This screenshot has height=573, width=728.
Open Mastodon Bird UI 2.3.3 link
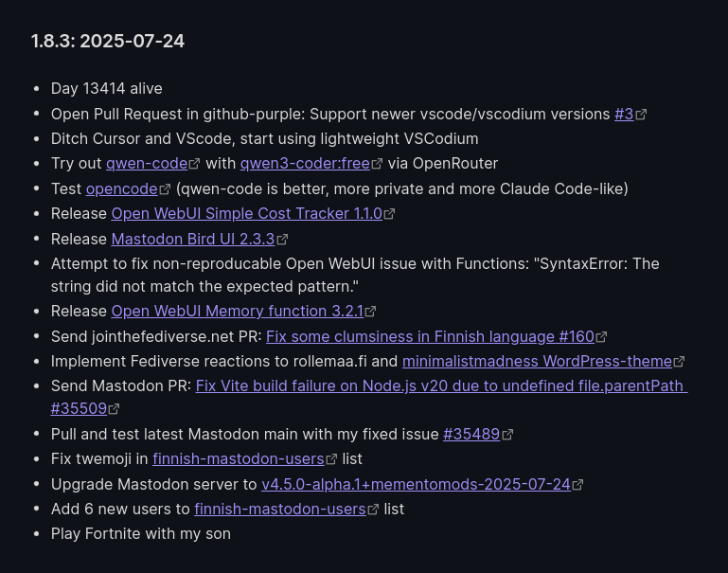coord(193,239)
